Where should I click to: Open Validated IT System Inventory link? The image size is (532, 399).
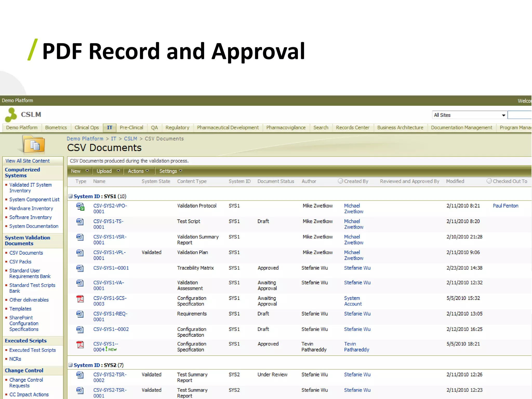pyautogui.click(x=30, y=188)
